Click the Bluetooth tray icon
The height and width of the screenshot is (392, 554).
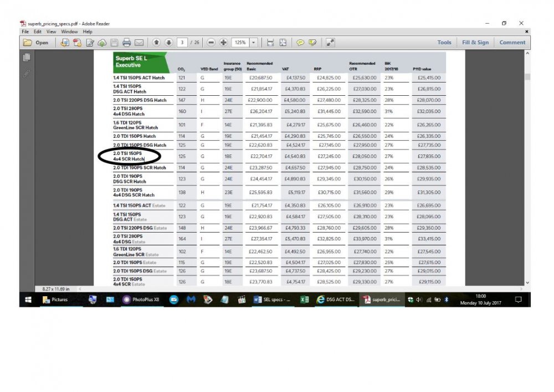click(x=446, y=300)
